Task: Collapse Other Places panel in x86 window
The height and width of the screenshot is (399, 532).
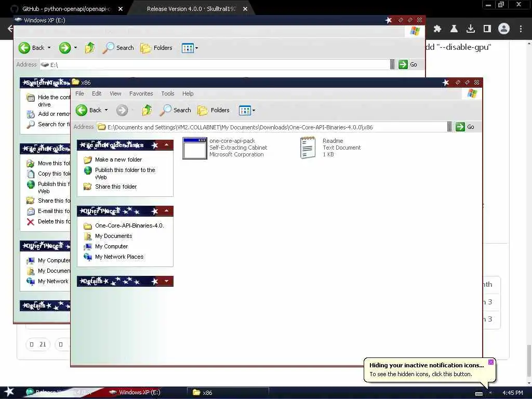Action: click(167, 211)
